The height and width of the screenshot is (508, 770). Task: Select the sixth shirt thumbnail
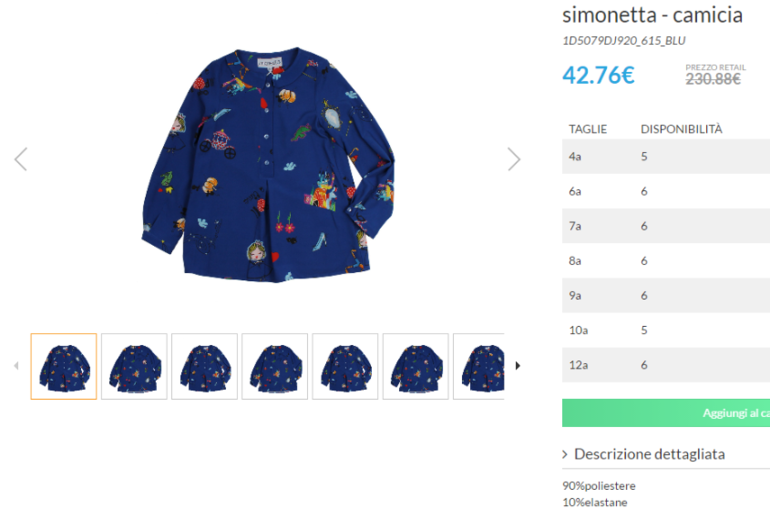pyautogui.click(x=415, y=366)
